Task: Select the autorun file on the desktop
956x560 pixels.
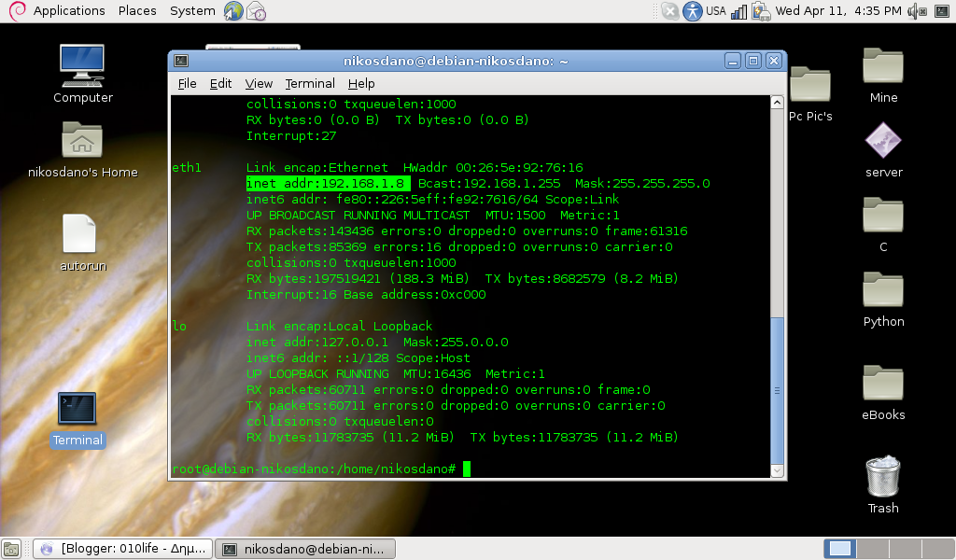Action: 80,233
